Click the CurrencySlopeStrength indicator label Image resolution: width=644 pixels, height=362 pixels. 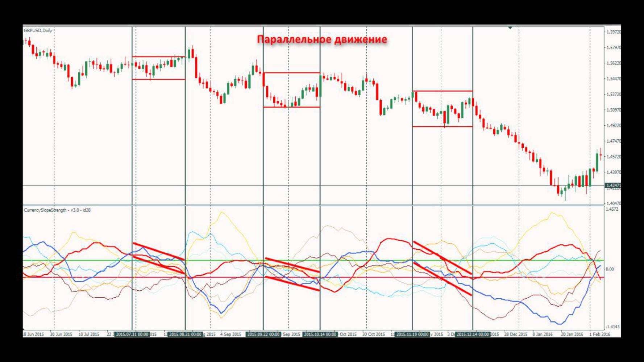tap(57, 210)
